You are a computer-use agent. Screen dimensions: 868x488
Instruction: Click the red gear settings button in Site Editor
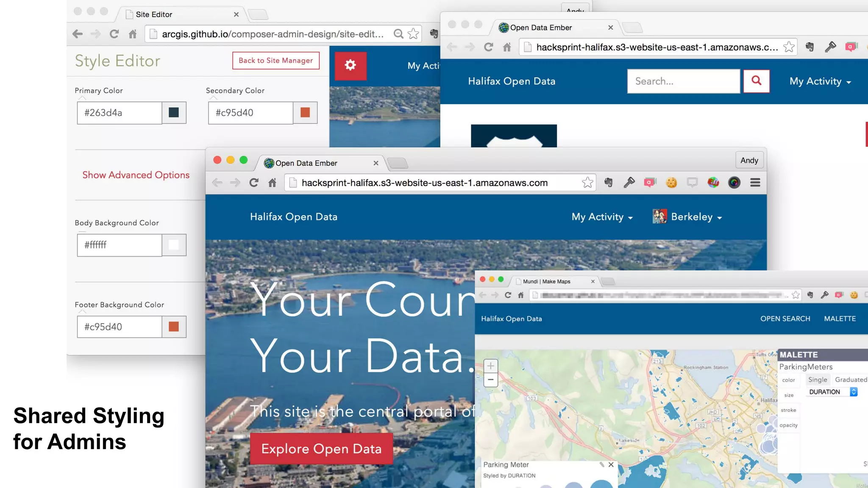tap(351, 65)
